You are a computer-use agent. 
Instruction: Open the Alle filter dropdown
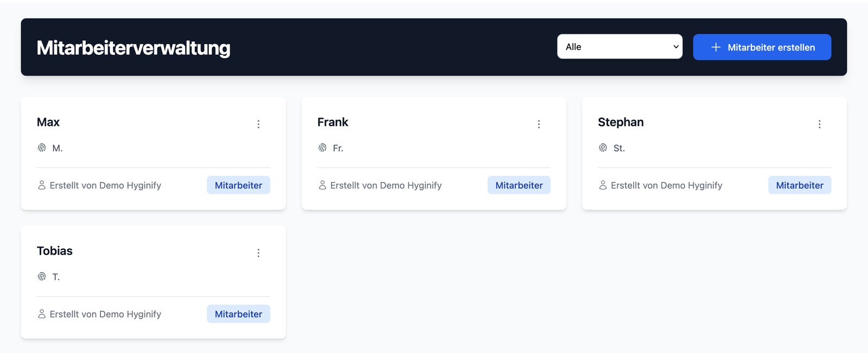click(620, 47)
